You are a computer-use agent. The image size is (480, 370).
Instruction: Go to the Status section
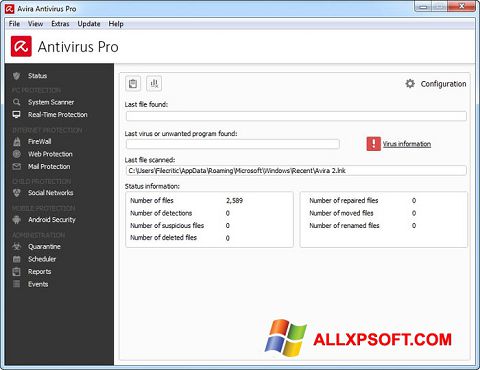[38, 76]
